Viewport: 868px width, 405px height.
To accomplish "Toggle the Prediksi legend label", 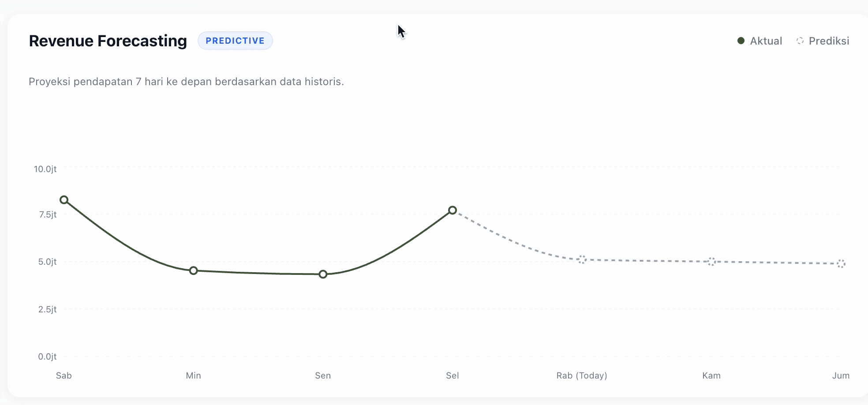I will click(x=829, y=41).
